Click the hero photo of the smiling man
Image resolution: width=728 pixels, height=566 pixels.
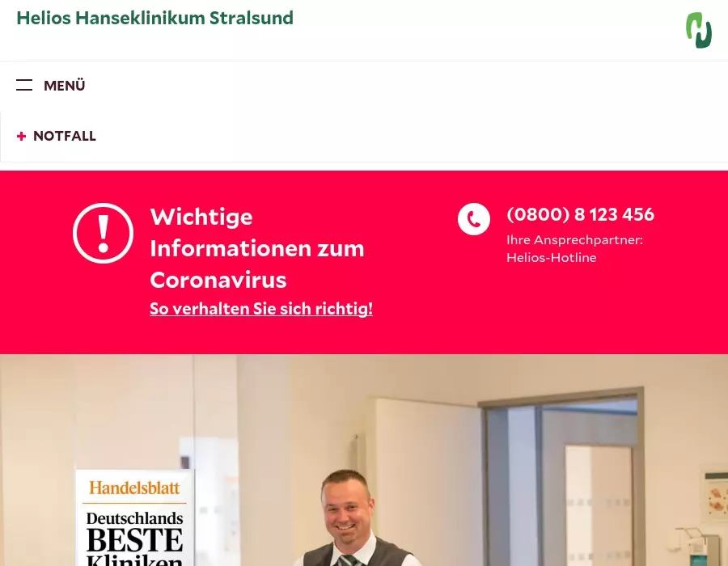pyautogui.click(x=364, y=460)
